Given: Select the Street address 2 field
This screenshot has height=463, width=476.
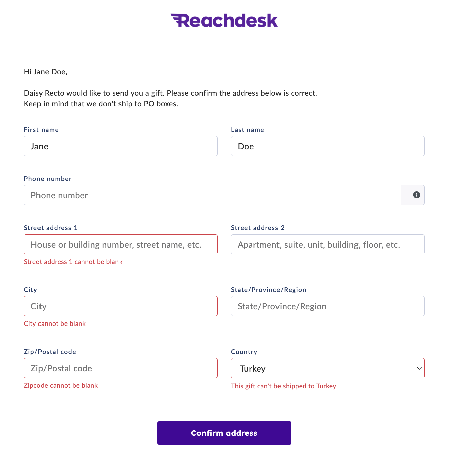Looking at the screenshot, I should (x=327, y=245).
